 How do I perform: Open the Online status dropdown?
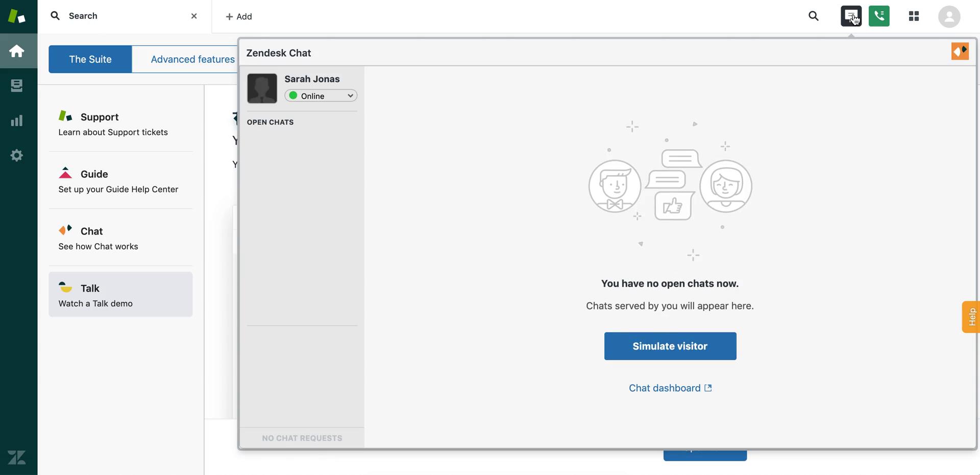pos(321,96)
